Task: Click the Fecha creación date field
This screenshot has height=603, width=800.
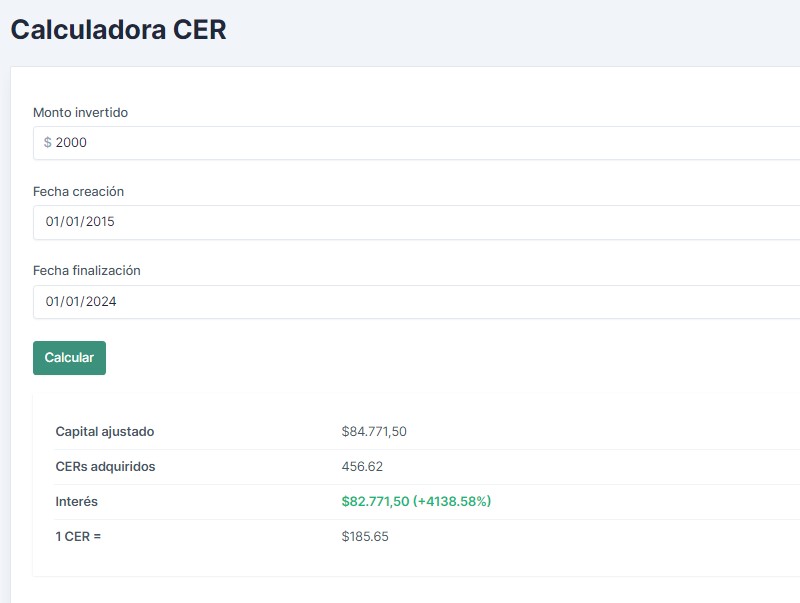Action: click(400, 222)
